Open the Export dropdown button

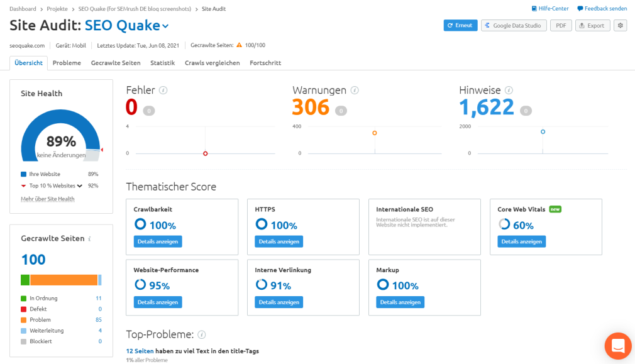click(x=591, y=26)
